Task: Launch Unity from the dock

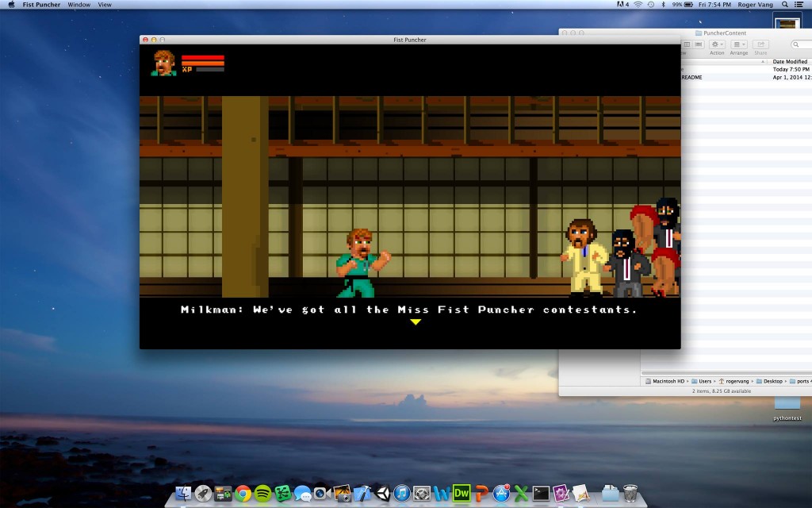Action: click(x=382, y=493)
